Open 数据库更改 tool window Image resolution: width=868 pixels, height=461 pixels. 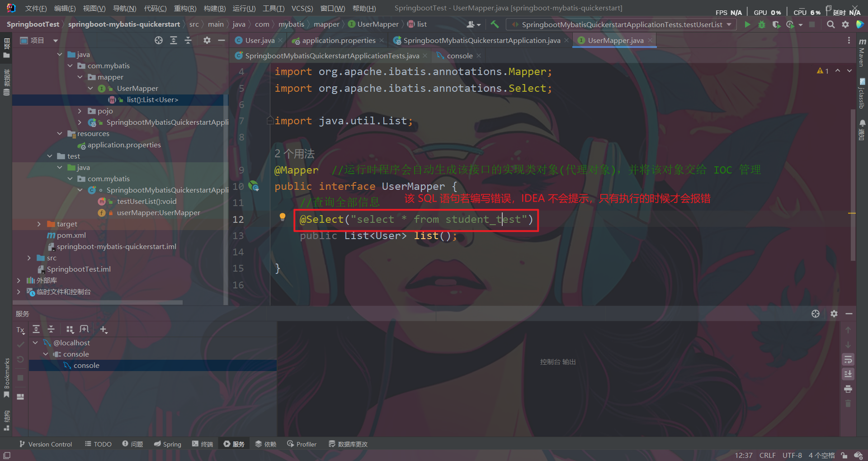pos(348,444)
